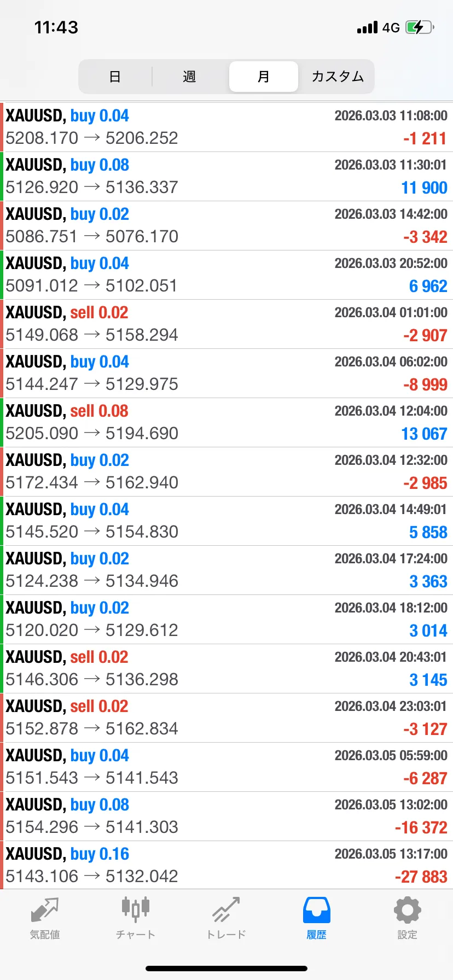Open the sell 0.02 trade at 5149.068
Viewport: 453px width, 980px height.
pos(226,324)
